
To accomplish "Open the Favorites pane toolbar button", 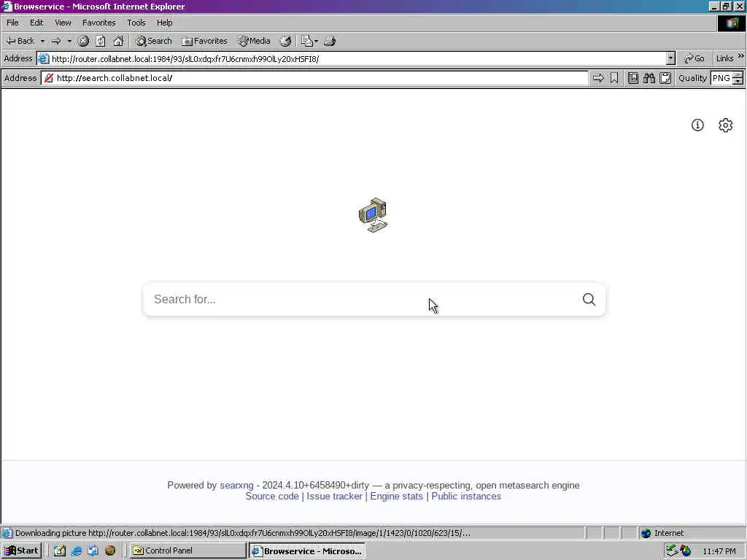I will click(x=204, y=41).
